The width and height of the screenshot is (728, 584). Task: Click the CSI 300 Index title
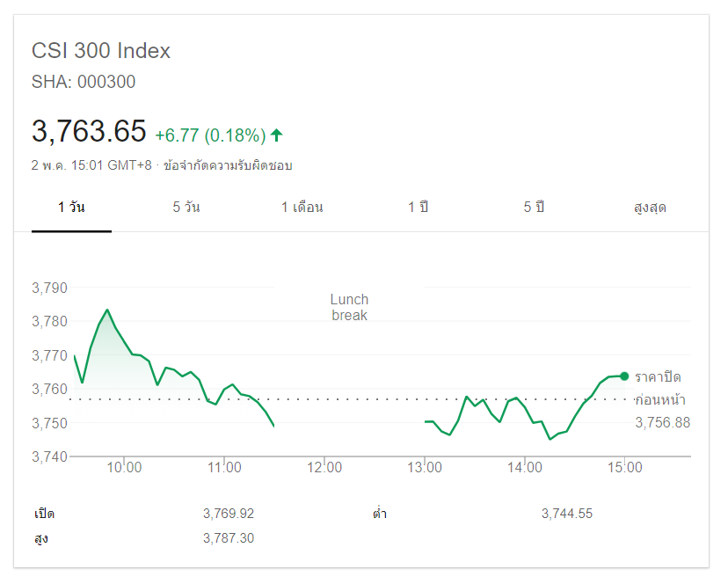click(101, 51)
